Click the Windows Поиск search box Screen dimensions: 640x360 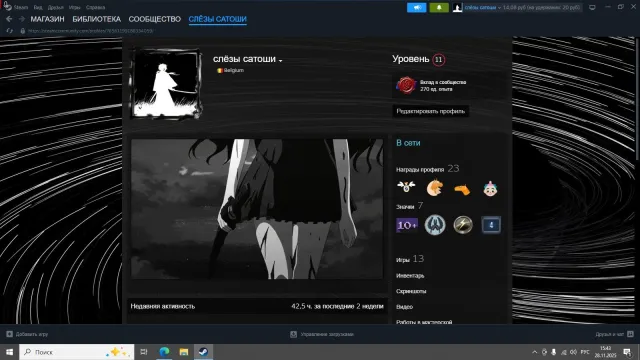[x=77, y=352]
